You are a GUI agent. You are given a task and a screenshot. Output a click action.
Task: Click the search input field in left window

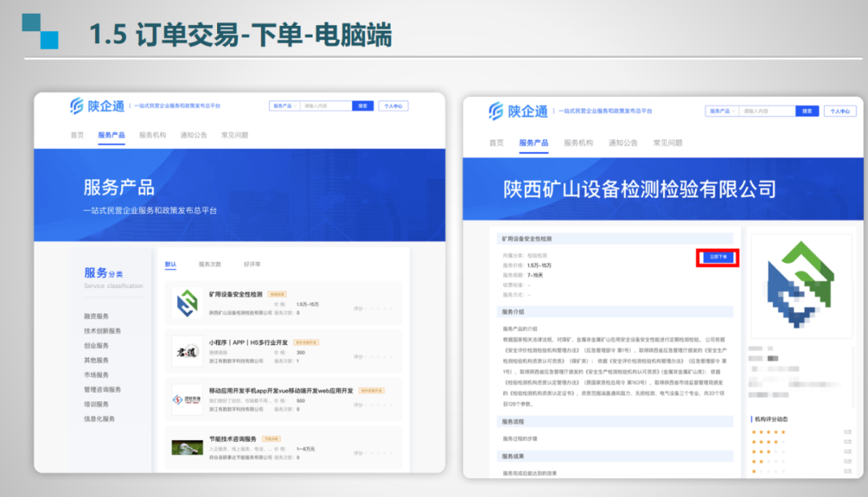pos(325,106)
